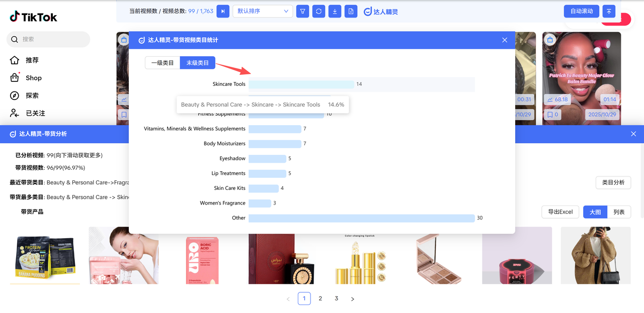This screenshot has height=313, width=644.
Task: Click the download icon in toolbar
Action: click(335, 11)
